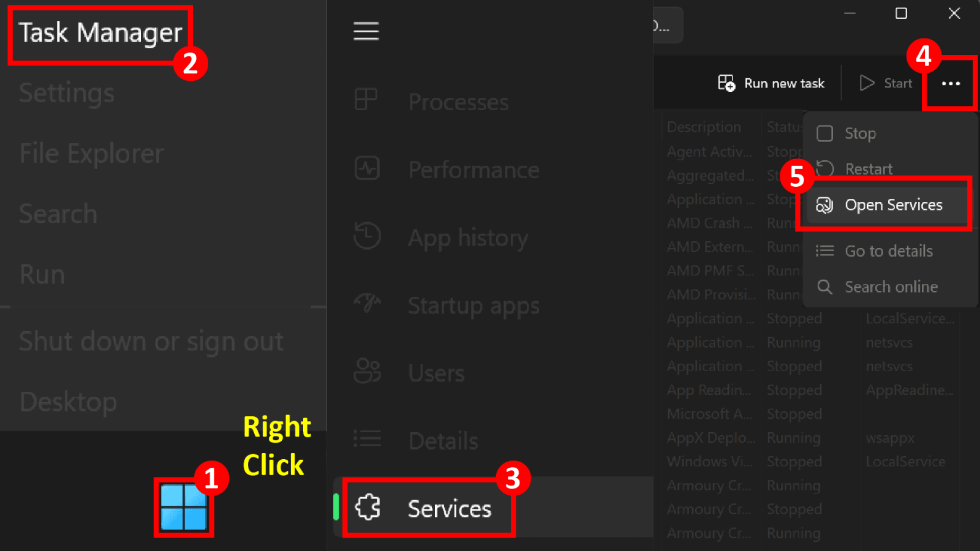This screenshot has width=980, height=551.
Task: Click the Users people icon
Action: pyautogui.click(x=367, y=371)
